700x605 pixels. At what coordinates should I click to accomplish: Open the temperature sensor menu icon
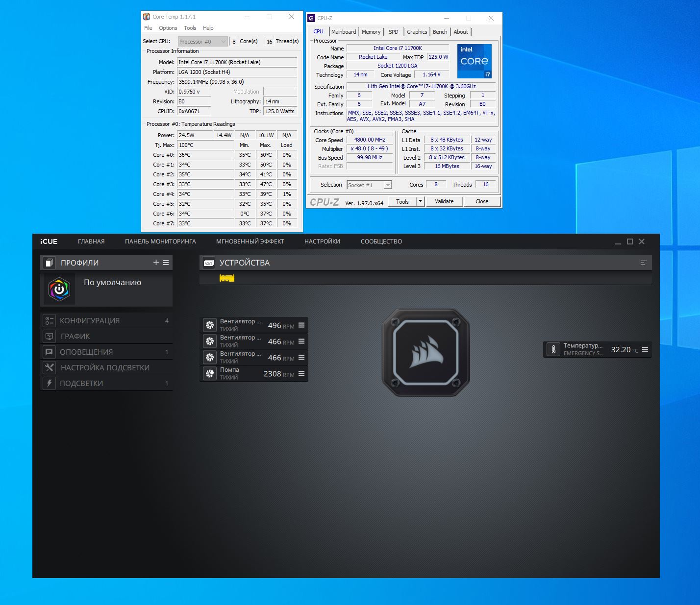tap(645, 350)
